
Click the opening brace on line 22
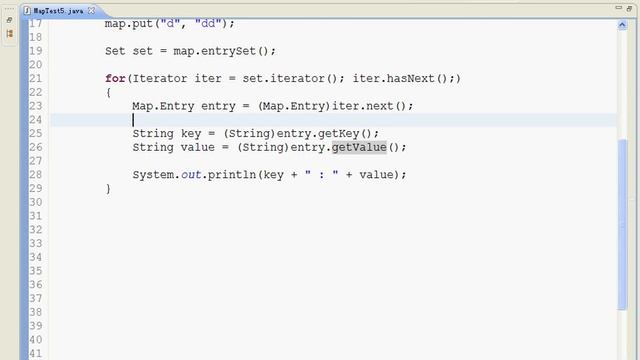click(x=108, y=93)
